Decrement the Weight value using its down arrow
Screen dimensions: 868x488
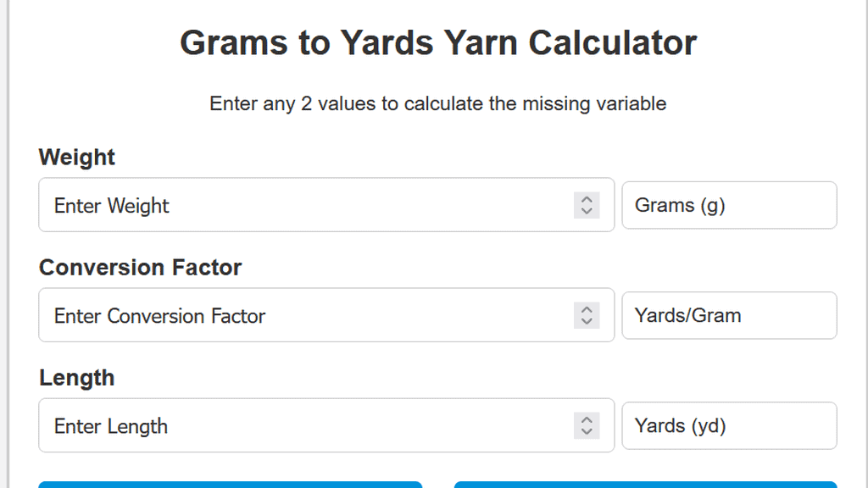point(587,211)
